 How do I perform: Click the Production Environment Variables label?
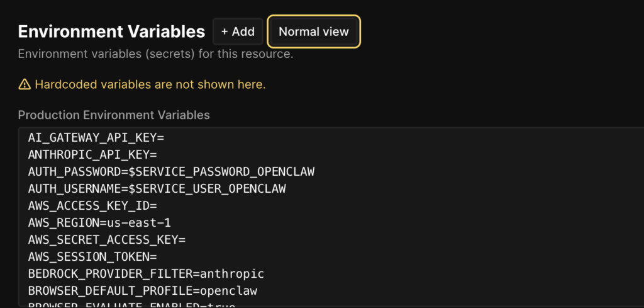[114, 115]
